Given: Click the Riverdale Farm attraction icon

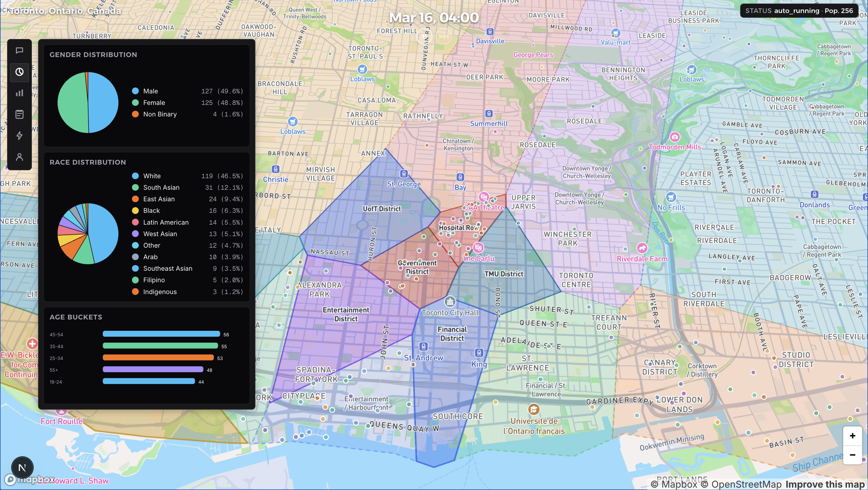Looking at the screenshot, I should click(642, 248).
